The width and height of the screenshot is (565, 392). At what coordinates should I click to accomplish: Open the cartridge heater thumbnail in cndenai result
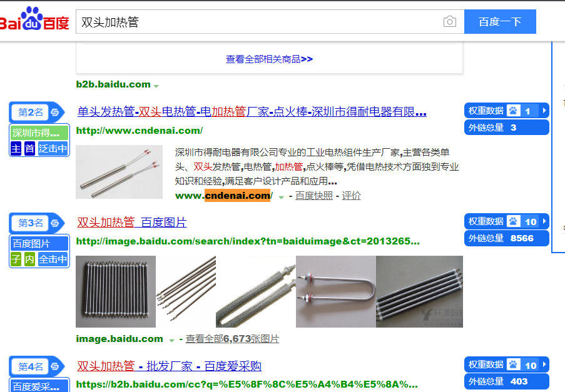tap(120, 172)
